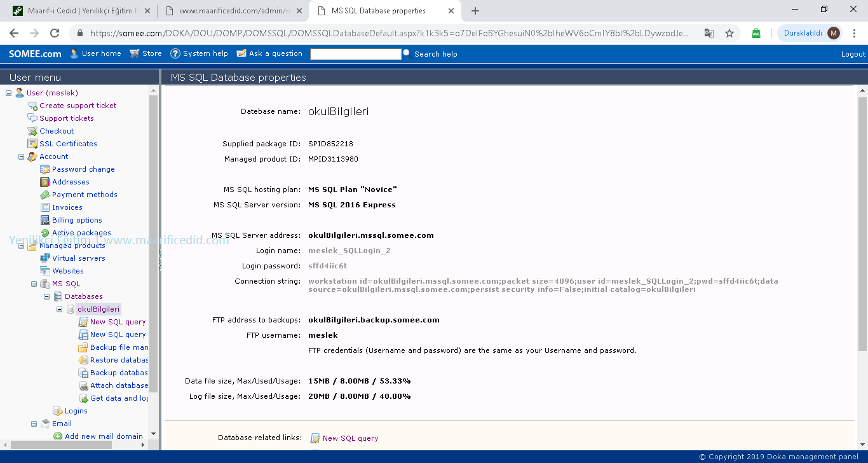868x463 pixels.
Task: Click the FTP address okulBilgileri.backup.somee.com
Action: pyautogui.click(x=374, y=320)
